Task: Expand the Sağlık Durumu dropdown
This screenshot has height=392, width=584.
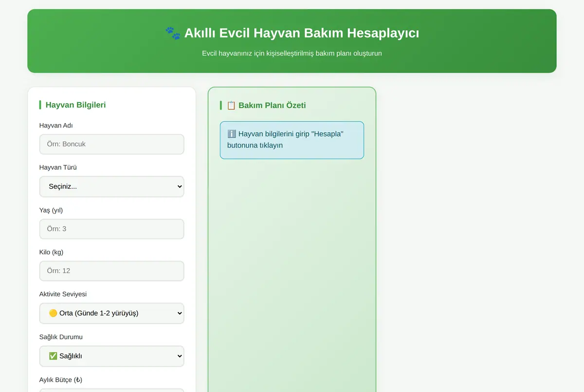Action: coord(111,356)
